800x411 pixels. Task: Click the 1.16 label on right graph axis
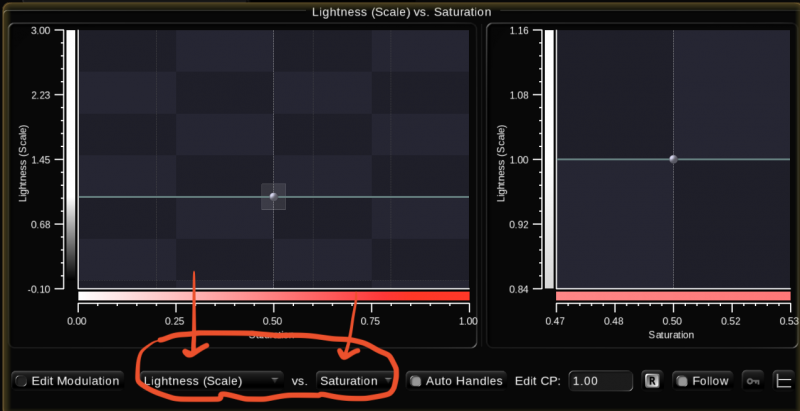[517, 31]
